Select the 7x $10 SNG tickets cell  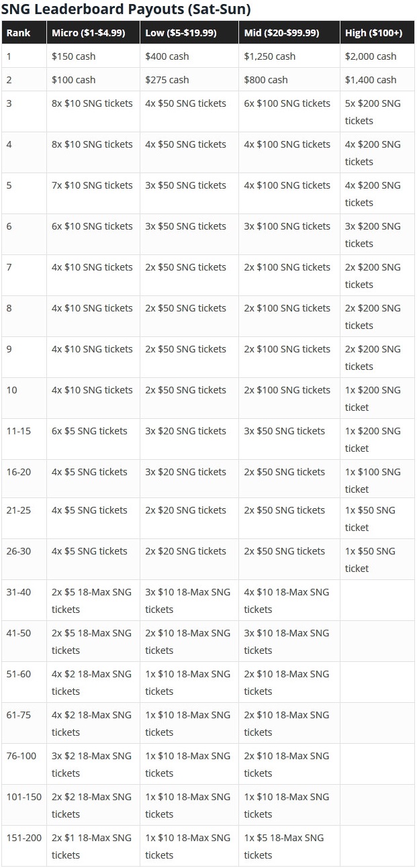pyautogui.click(x=93, y=194)
